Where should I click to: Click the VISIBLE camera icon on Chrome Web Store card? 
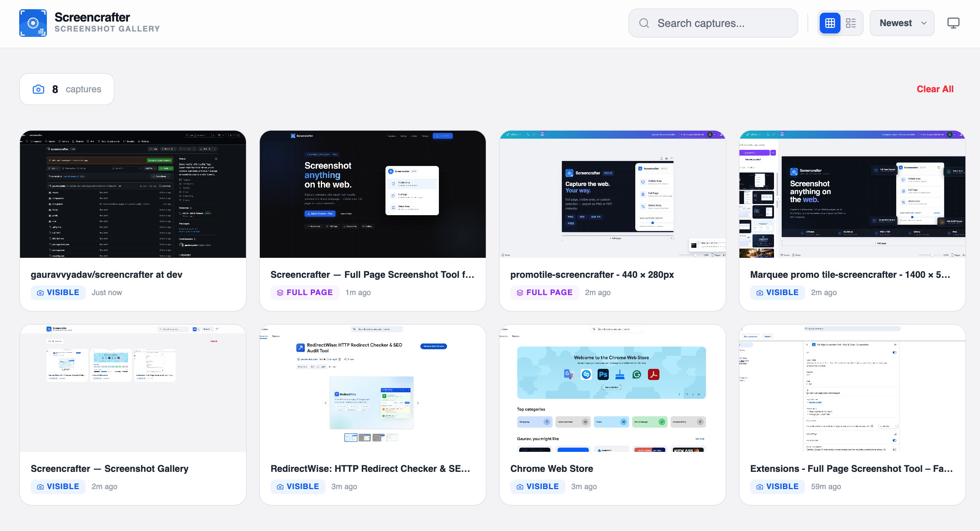[x=520, y=487]
